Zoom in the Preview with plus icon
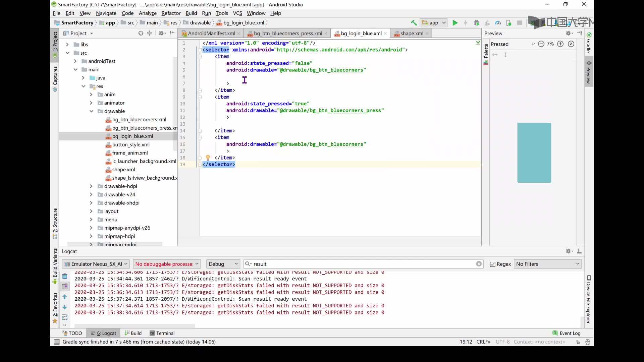Screen dimensions: 644x362 click(560, 44)
